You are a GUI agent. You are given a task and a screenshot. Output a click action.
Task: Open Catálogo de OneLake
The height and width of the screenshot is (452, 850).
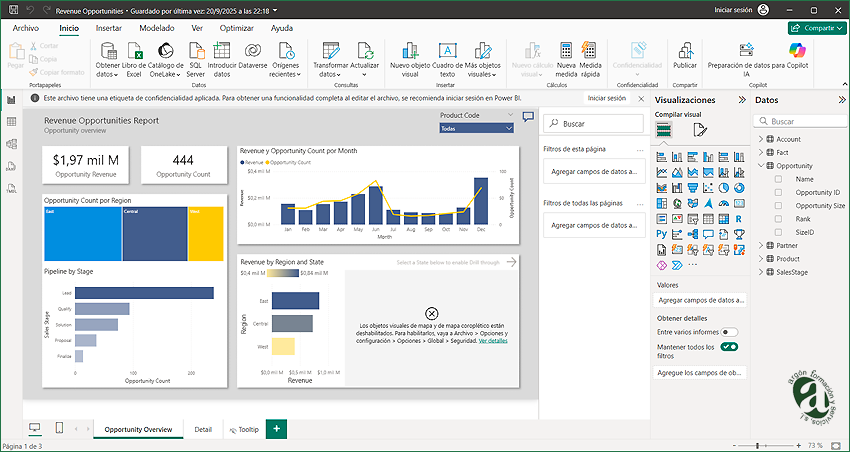165,60
